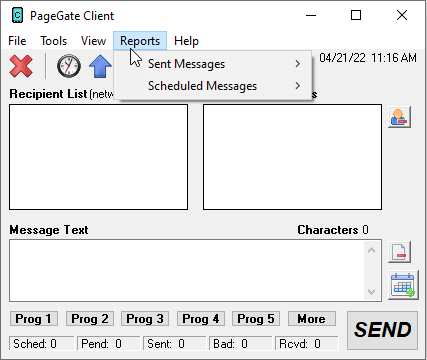Open the clock schedule toolbar icon
The width and height of the screenshot is (427, 360).
(x=69, y=66)
